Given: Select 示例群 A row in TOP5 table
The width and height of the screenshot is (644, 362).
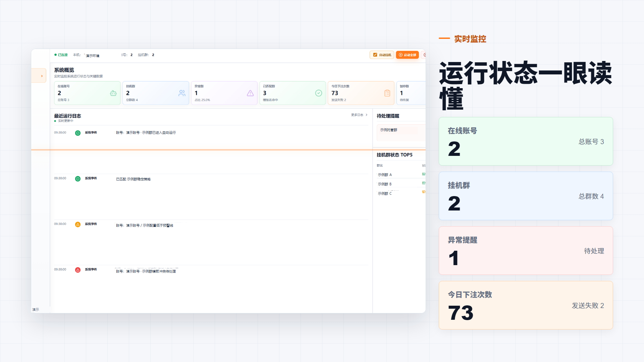Looking at the screenshot, I should 401,175.
